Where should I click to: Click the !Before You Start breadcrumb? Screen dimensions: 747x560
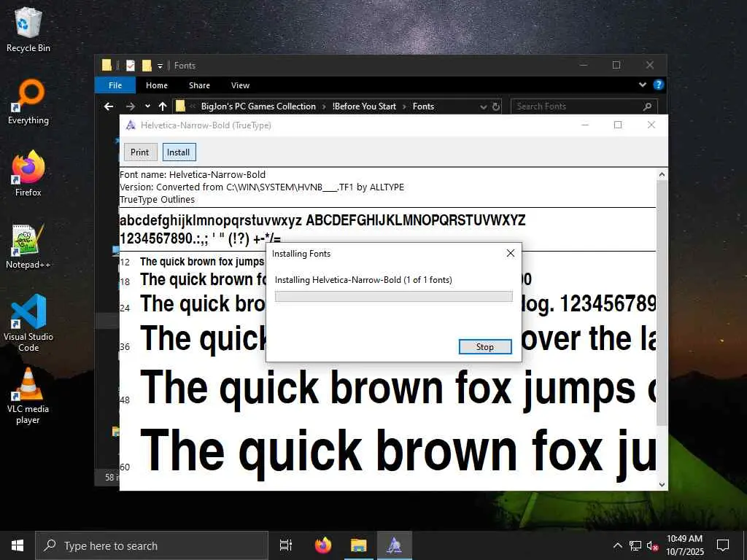tap(364, 106)
